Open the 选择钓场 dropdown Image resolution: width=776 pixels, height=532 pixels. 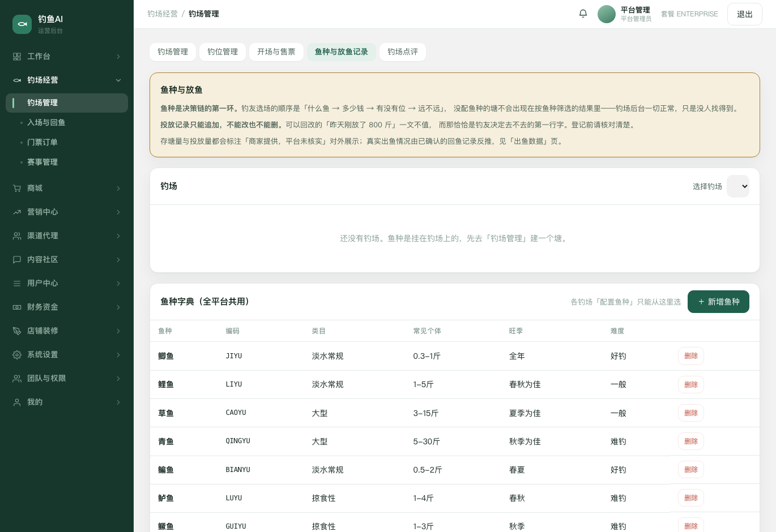(x=738, y=186)
